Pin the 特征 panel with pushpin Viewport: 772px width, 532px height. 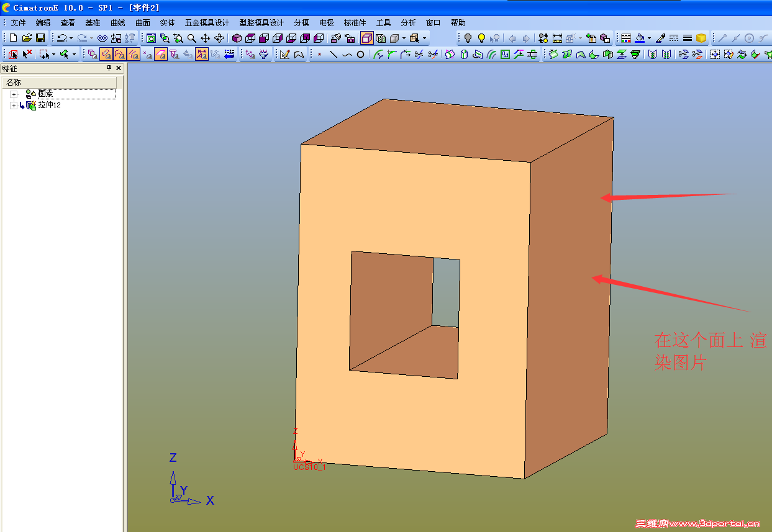pyautogui.click(x=109, y=68)
